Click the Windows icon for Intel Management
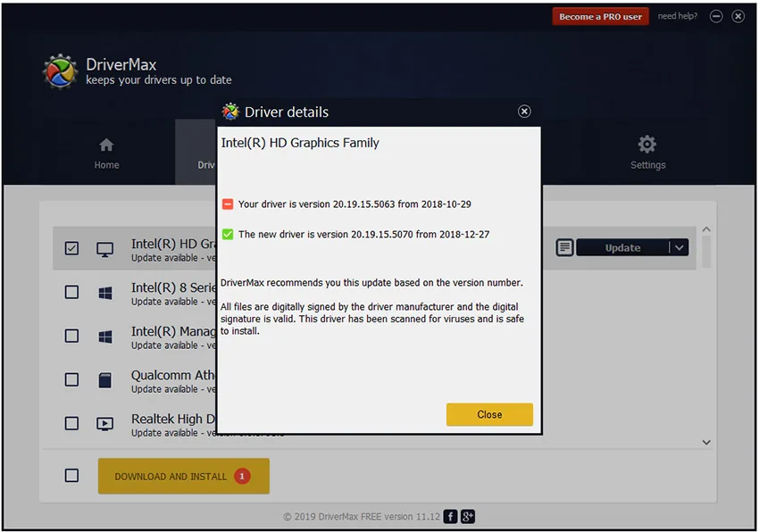 pyautogui.click(x=105, y=337)
